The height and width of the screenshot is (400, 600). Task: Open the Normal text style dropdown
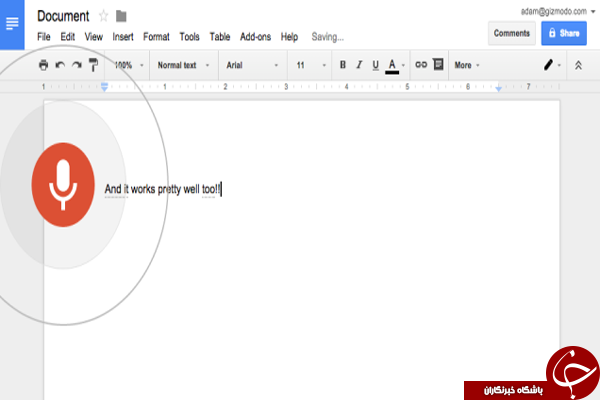click(183, 65)
